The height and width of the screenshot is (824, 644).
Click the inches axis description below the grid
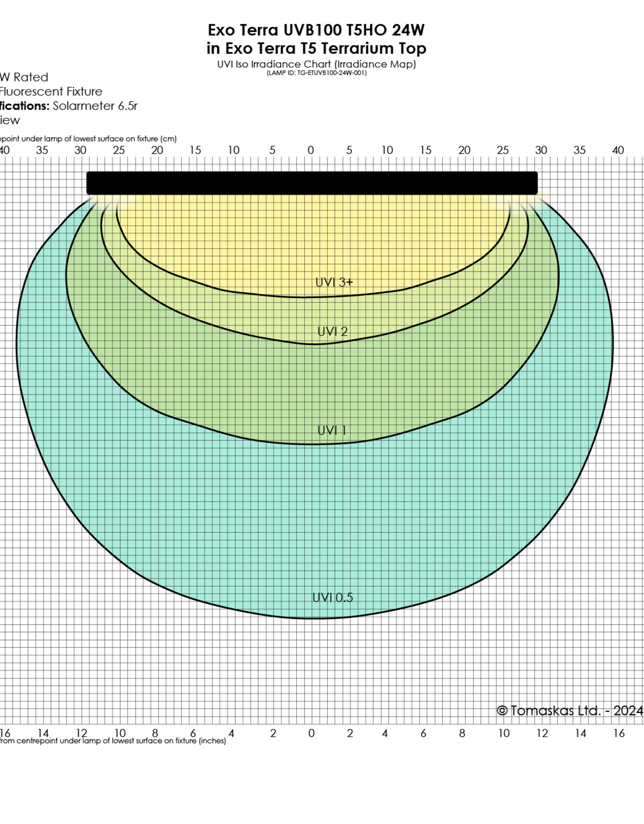click(x=113, y=741)
